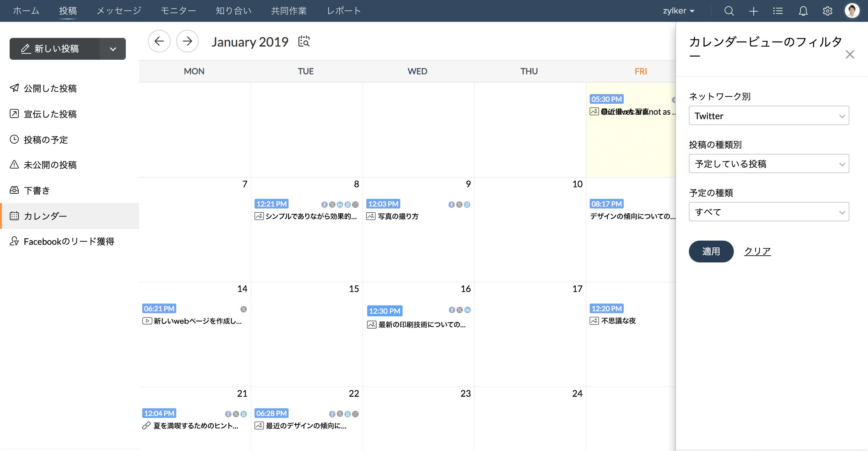Open the settings gear icon
The image size is (868, 451).
[827, 11]
